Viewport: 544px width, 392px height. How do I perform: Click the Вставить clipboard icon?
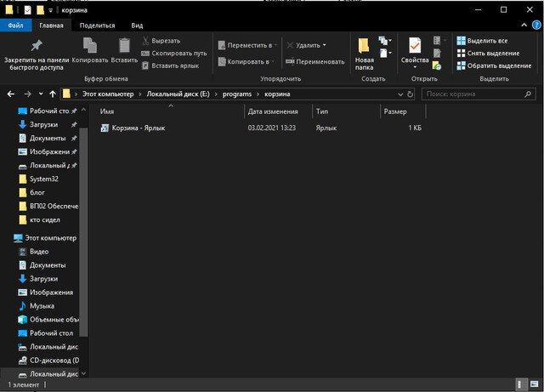tap(124, 46)
